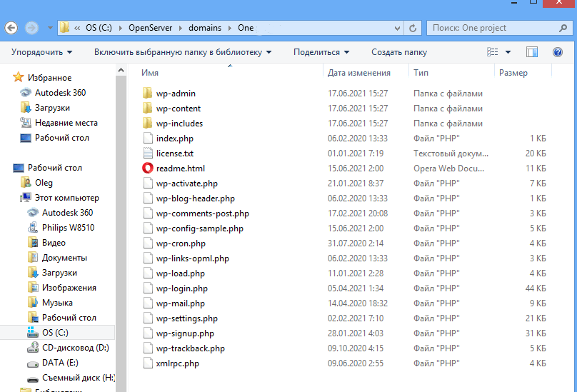Select the Opera icon of readme.html

click(x=148, y=169)
